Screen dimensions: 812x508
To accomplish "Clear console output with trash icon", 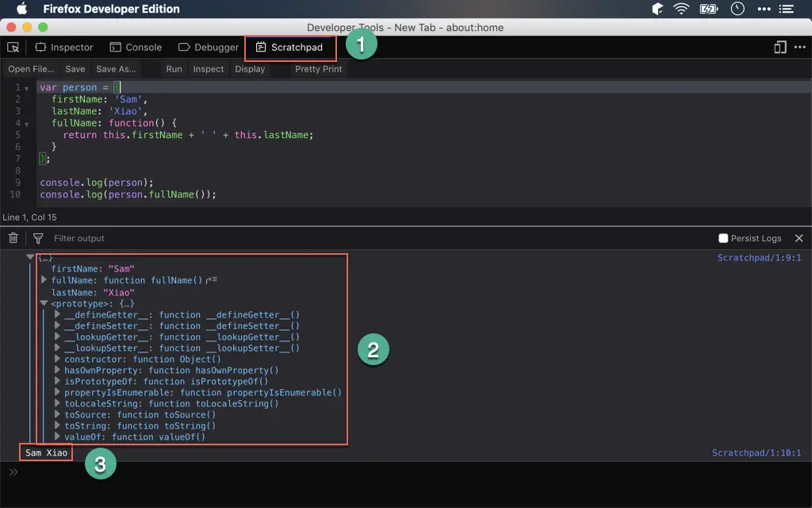I will pyautogui.click(x=13, y=238).
